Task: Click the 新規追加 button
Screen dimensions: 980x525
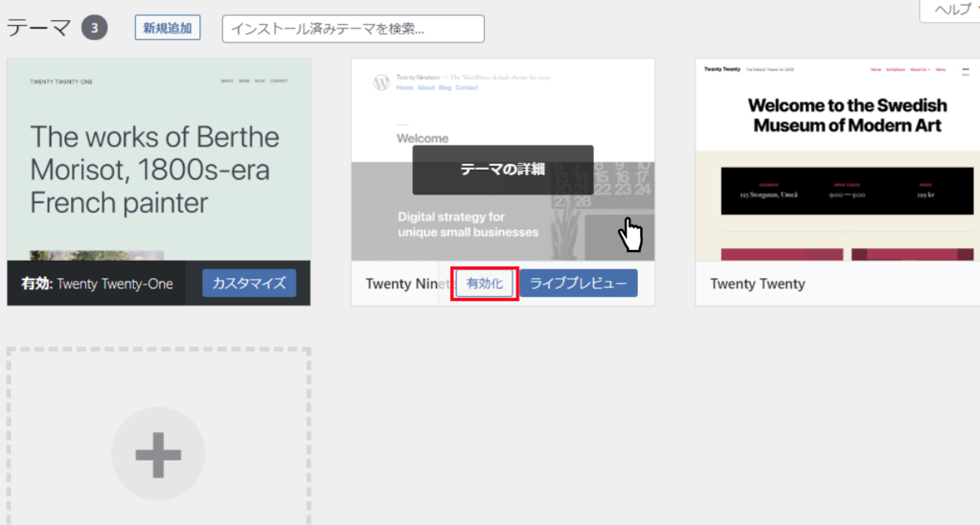Action: coord(167,28)
